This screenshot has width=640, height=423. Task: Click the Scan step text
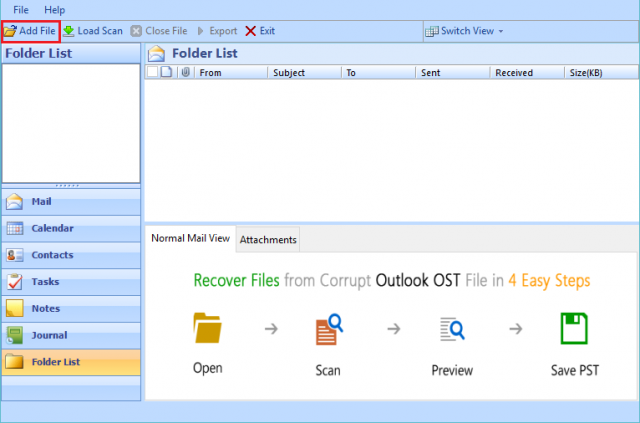tap(328, 370)
